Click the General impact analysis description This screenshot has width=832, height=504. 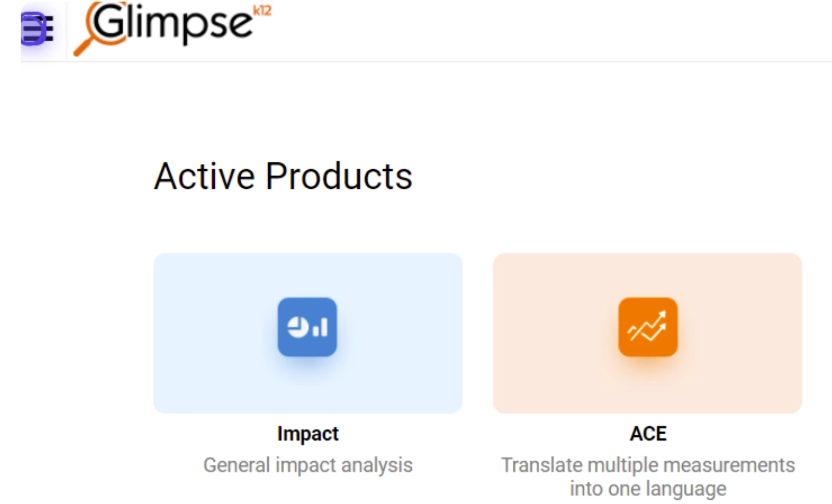tap(308, 465)
